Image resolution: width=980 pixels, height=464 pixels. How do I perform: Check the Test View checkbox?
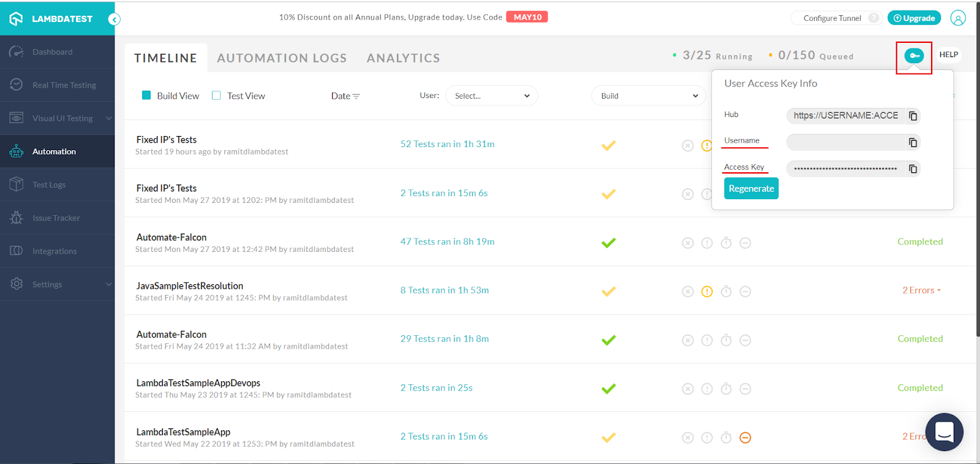(216, 95)
